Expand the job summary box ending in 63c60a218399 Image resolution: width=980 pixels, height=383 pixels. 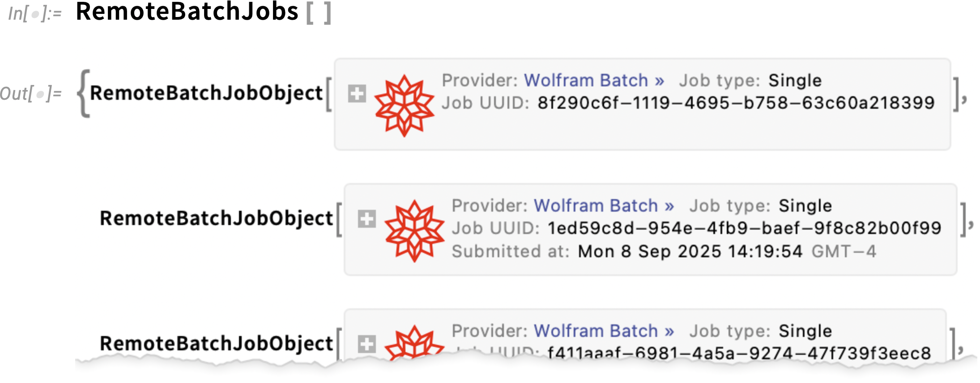coord(357,94)
